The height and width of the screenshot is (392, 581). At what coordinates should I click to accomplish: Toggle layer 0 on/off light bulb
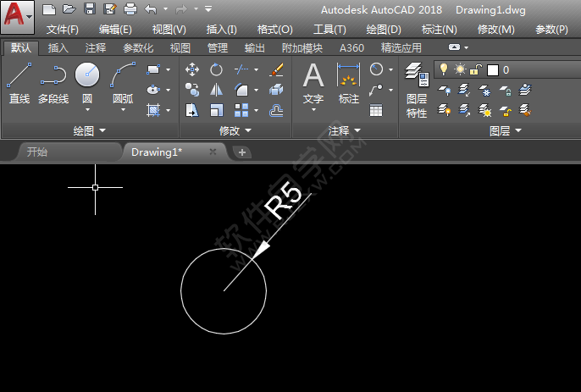point(443,69)
